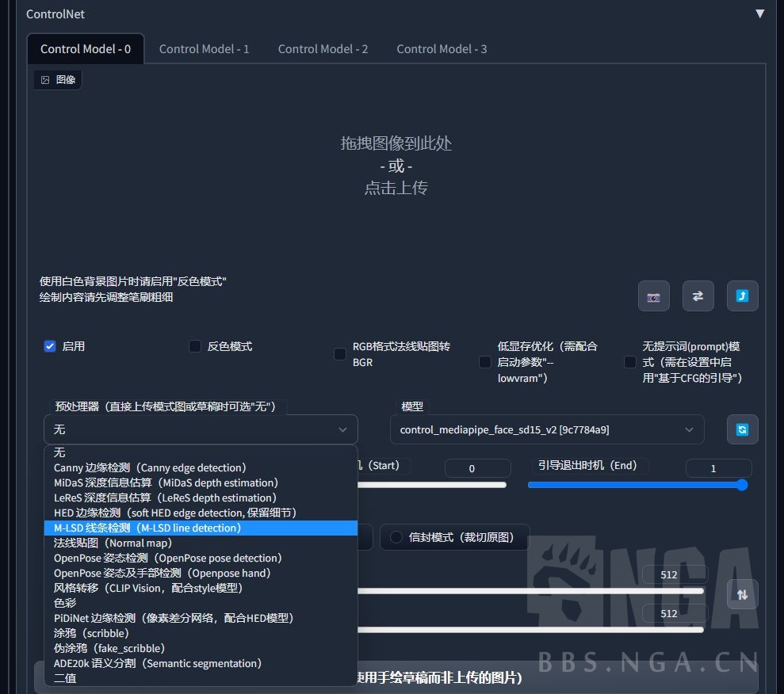Click the webcam camera icon button
This screenshot has width=784, height=694.
click(654, 296)
